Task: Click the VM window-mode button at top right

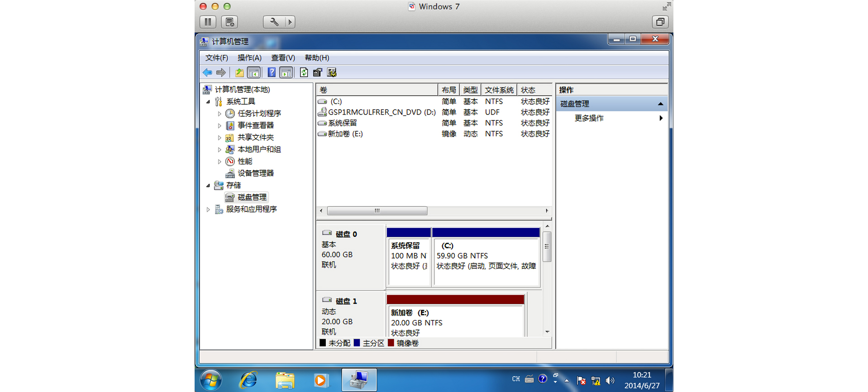Action: tap(660, 22)
